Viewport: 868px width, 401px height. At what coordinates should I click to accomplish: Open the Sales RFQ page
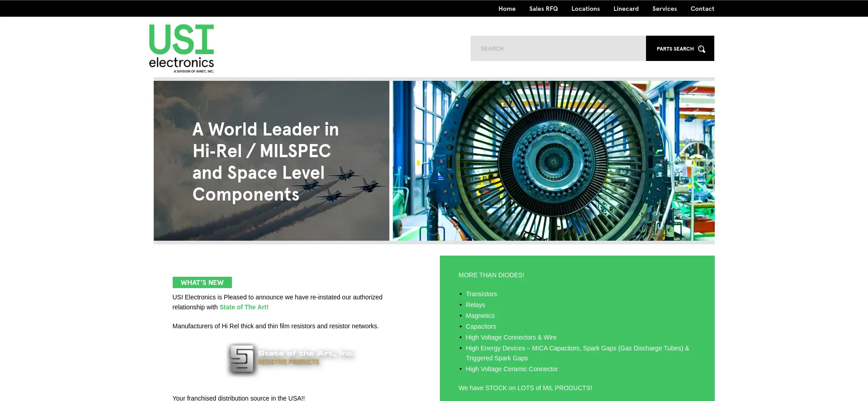coord(543,9)
